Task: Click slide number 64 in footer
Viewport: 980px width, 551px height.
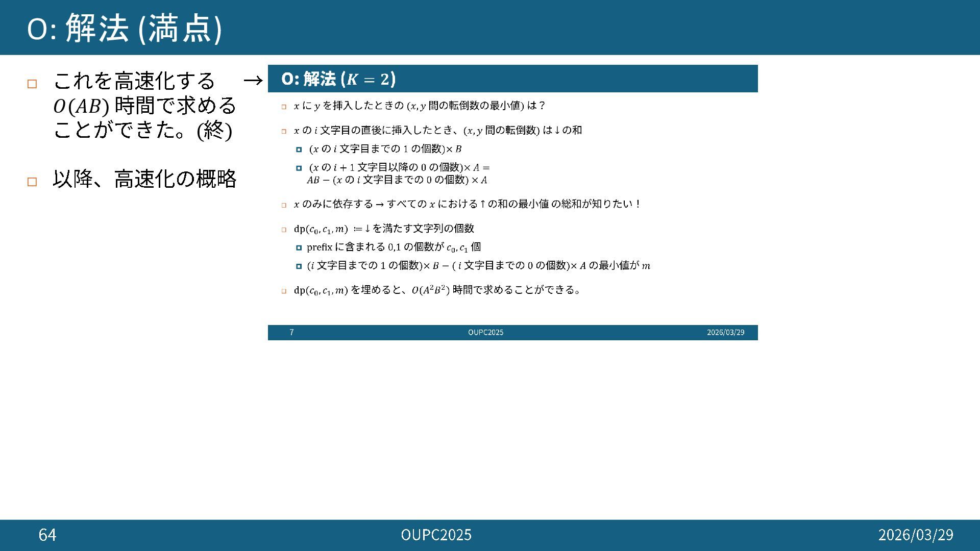Action: click(x=47, y=535)
